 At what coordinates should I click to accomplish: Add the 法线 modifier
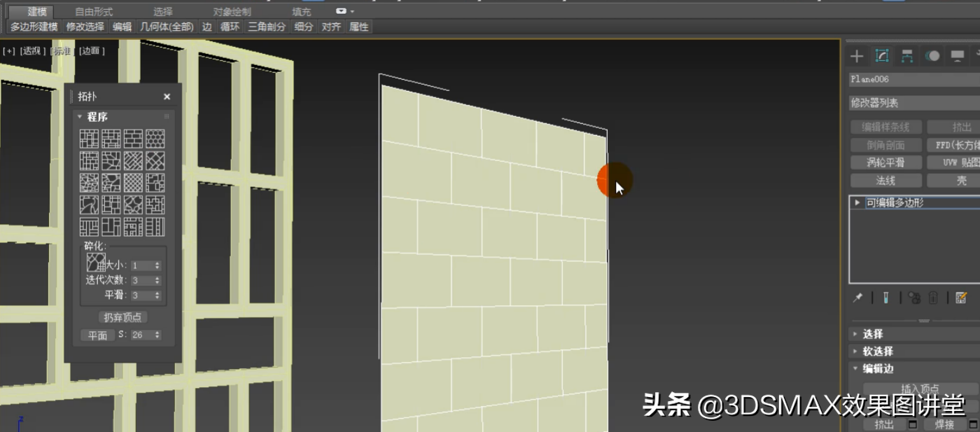pos(886,181)
